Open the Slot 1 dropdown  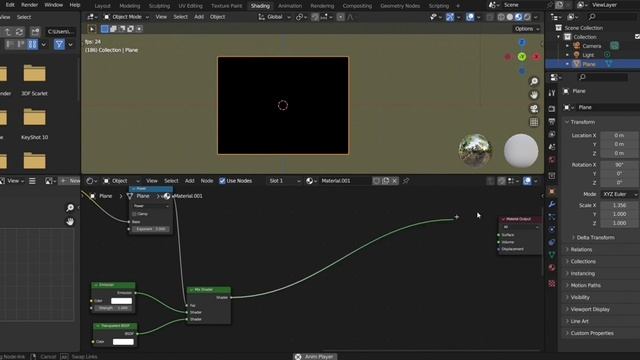point(284,181)
